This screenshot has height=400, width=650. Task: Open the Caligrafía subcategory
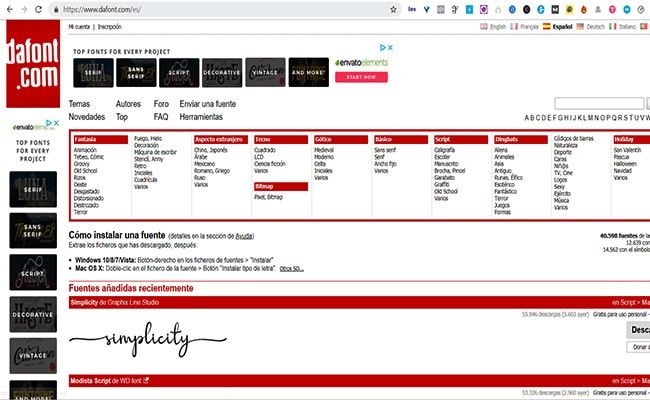(x=444, y=150)
